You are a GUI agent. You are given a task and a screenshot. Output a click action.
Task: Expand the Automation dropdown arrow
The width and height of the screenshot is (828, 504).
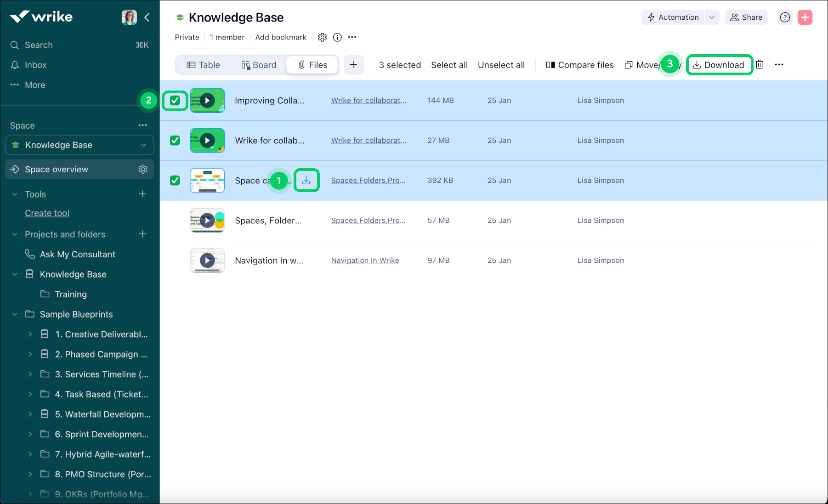click(712, 17)
